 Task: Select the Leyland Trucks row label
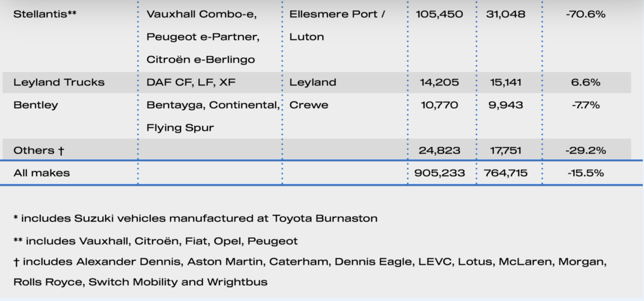point(59,82)
